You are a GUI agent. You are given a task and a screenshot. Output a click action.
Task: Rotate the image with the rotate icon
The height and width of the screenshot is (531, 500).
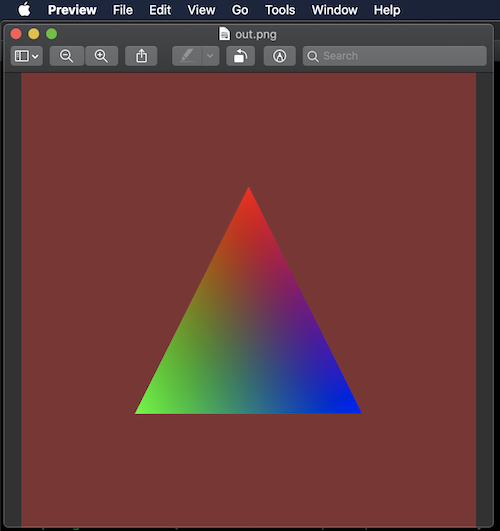[x=241, y=56]
